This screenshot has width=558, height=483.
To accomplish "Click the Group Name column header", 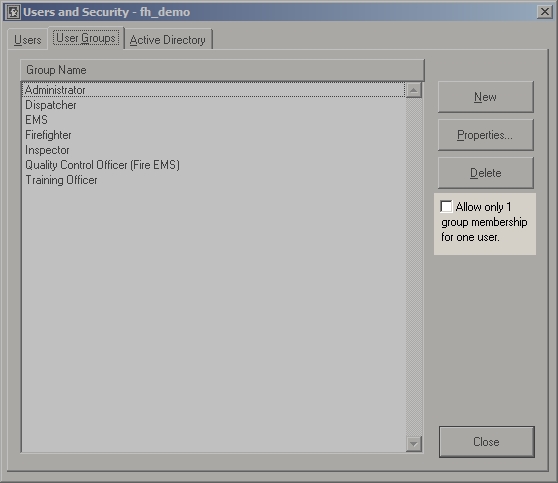I will tap(222, 70).
